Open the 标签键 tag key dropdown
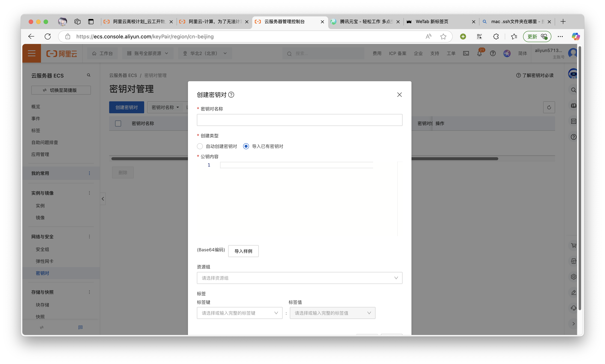Viewport: 605px width, 364px height. point(239,313)
